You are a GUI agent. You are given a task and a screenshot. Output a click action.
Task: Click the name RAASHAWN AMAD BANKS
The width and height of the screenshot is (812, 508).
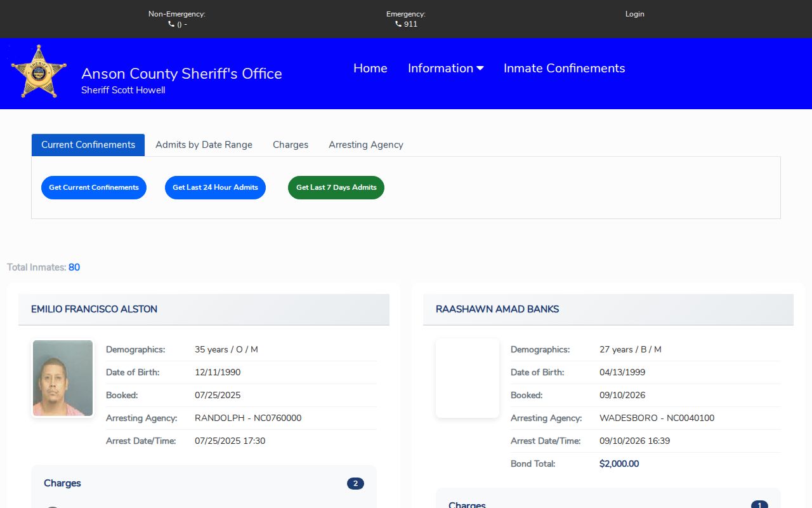(x=497, y=309)
